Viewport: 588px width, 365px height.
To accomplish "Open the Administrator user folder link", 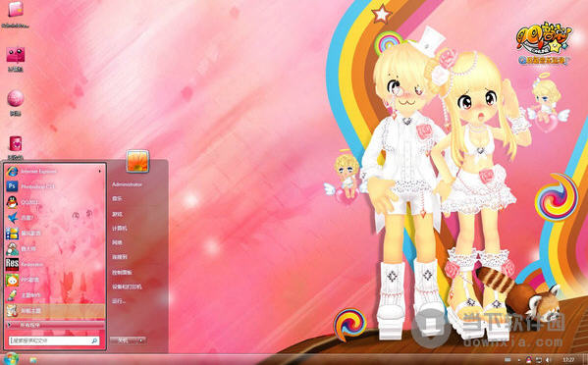I will pyautogui.click(x=128, y=184).
